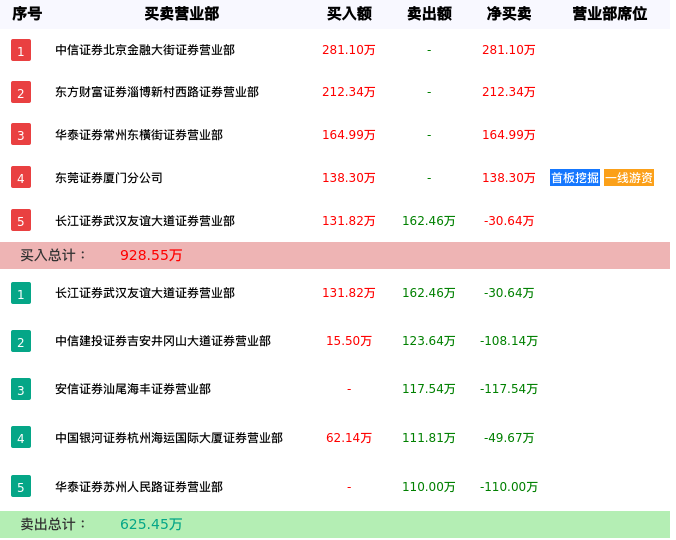The width and height of the screenshot is (676, 540).
Task: Click the 买入总计 label
Action: point(53,255)
